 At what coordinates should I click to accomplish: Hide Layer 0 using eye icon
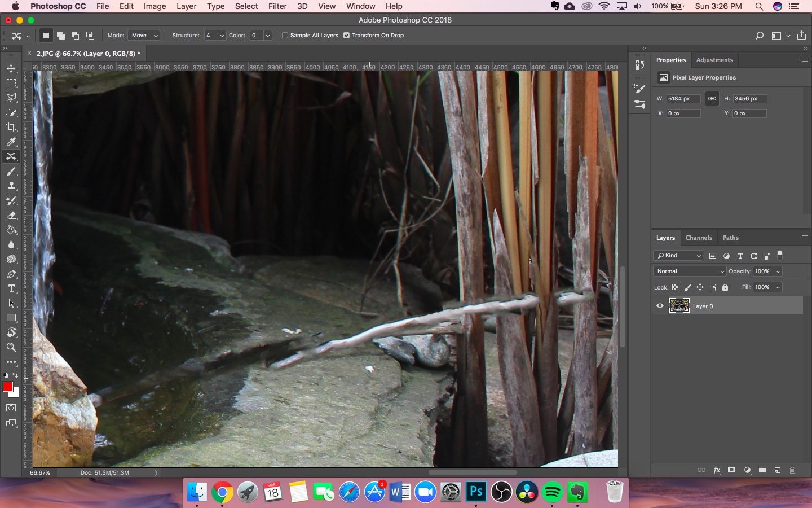click(660, 306)
